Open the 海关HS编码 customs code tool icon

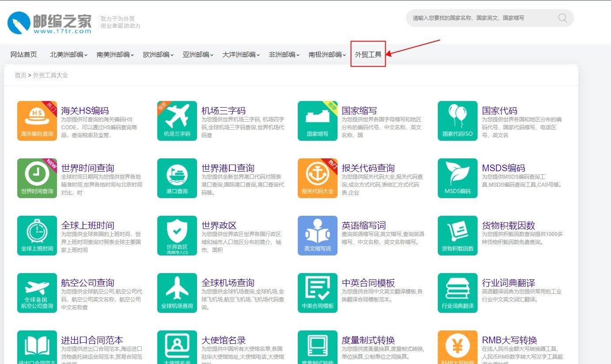[x=37, y=120]
